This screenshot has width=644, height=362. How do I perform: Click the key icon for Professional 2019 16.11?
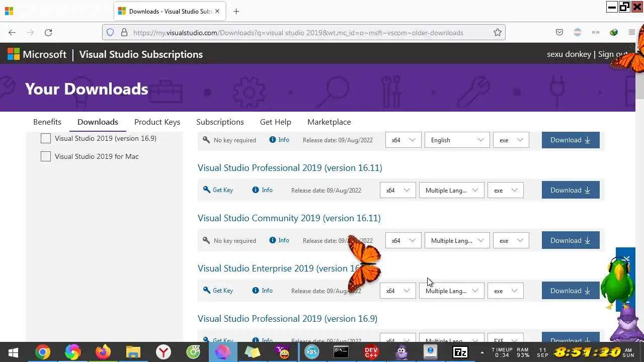click(206, 190)
